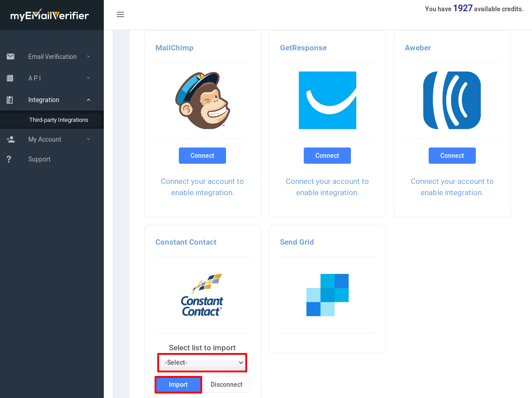The width and height of the screenshot is (532, 398).
Task: Connect the GetResponse account
Action: (327, 156)
